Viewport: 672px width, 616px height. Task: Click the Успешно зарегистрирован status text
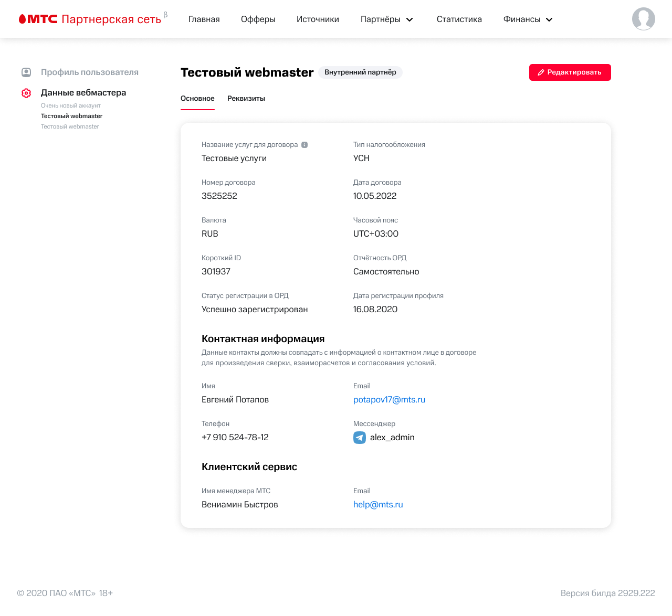click(x=255, y=310)
